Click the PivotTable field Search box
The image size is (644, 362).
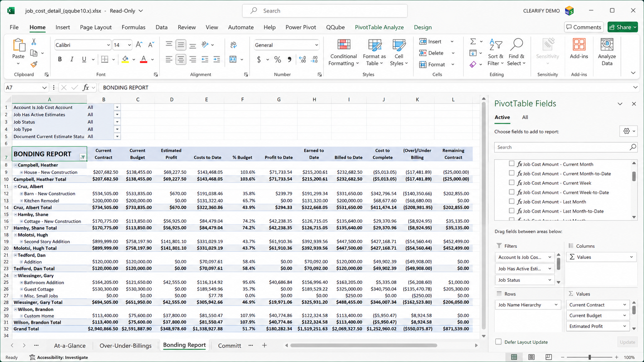[x=565, y=147]
